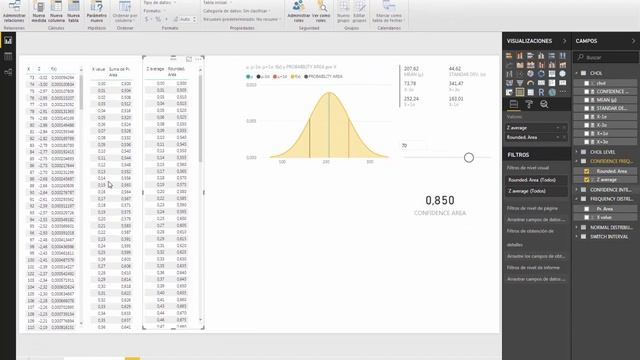640x360 pixels.
Task: Collapse the CONFIDENCE FREQ... table
Action: pyautogui.click(x=577, y=161)
